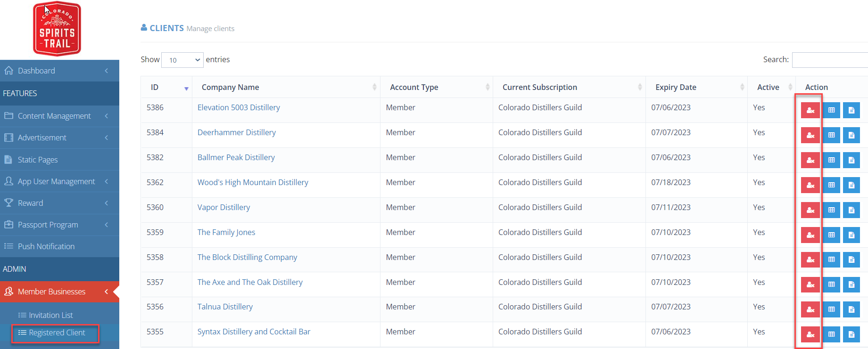Image resolution: width=868 pixels, height=349 pixels.
Task: Expand the Dashboard sidebar chevron
Action: pyautogui.click(x=107, y=71)
